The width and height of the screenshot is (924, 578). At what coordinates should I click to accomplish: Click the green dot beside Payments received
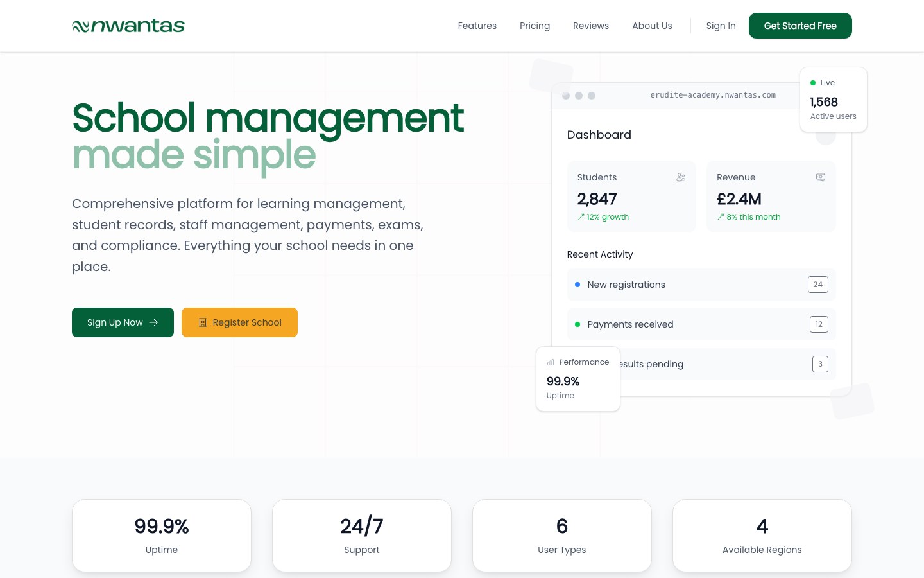coord(577,324)
